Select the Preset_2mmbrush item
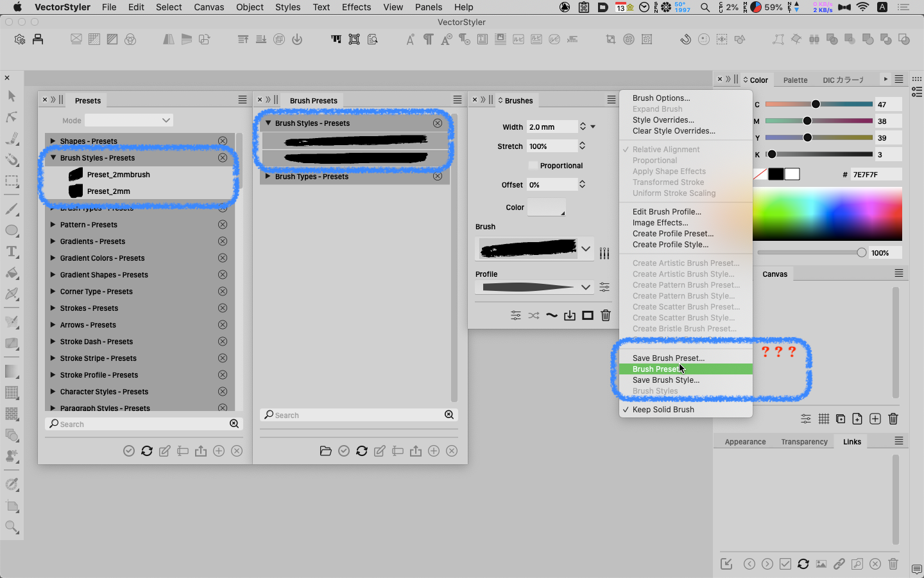Viewport: 924px width, 578px height. point(118,175)
